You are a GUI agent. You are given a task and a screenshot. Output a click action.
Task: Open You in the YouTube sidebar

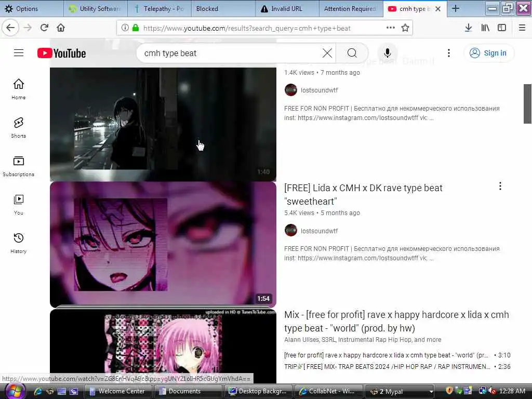[19, 205]
